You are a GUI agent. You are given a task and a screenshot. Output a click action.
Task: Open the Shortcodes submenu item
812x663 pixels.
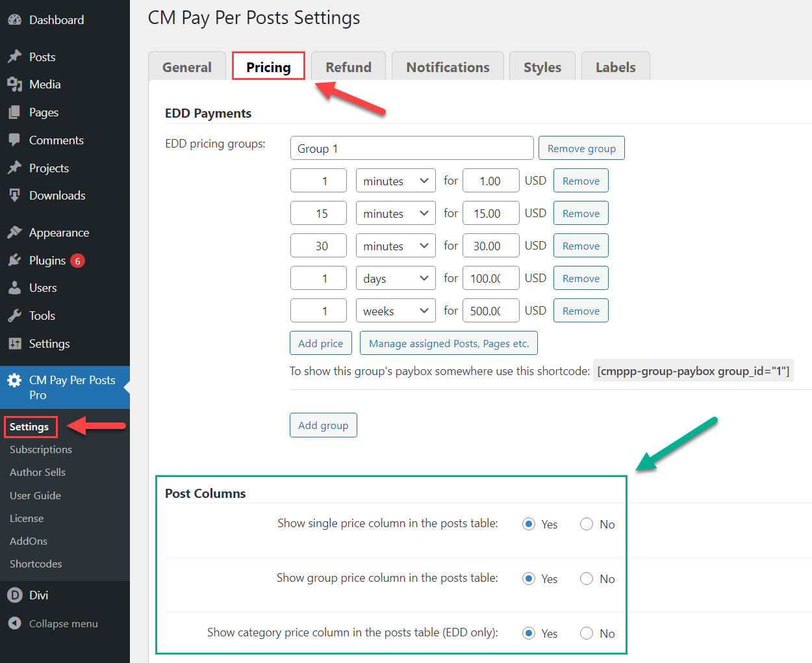click(x=36, y=564)
